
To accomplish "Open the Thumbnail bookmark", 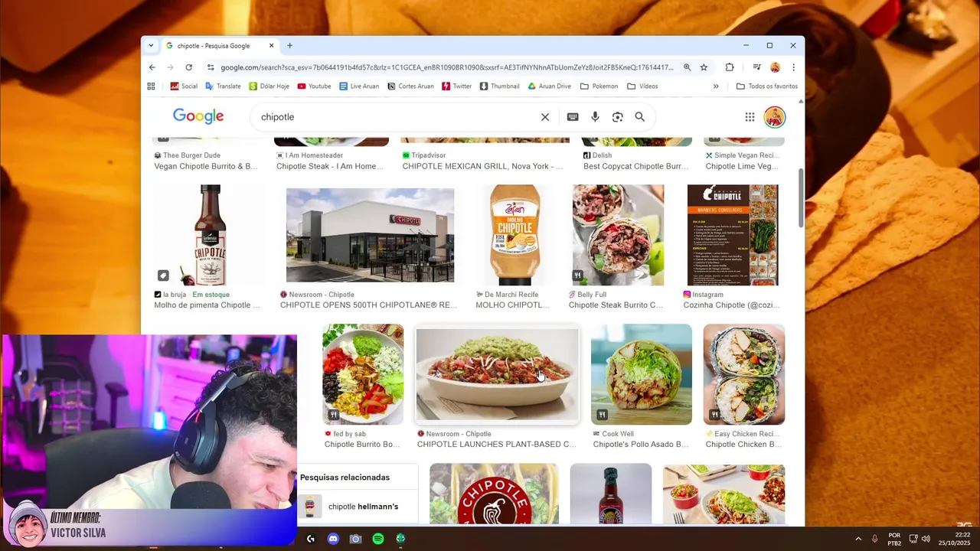I will pos(499,86).
